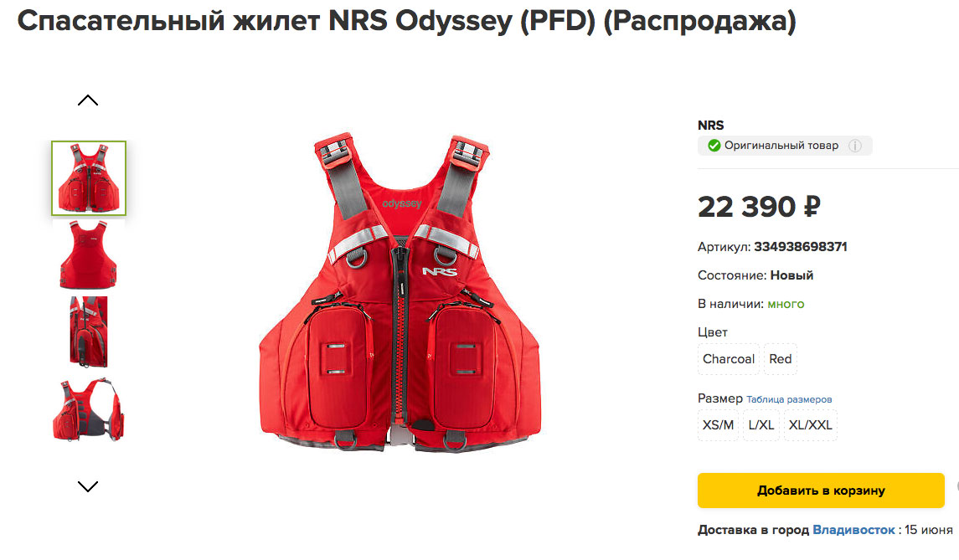Image resolution: width=959 pixels, height=560 pixels.
Task: Select size XL/XXL
Action: click(x=811, y=425)
